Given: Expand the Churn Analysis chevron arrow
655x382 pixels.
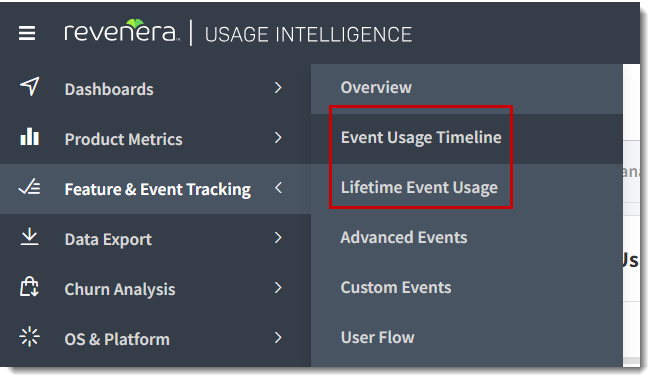Looking at the screenshot, I should pos(278,288).
